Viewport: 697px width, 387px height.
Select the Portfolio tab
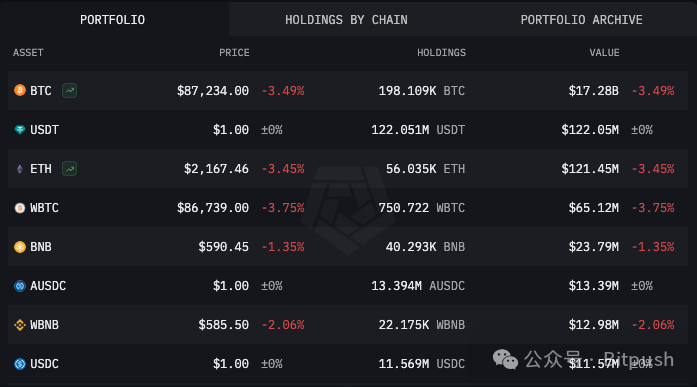pyautogui.click(x=112, y=20)
